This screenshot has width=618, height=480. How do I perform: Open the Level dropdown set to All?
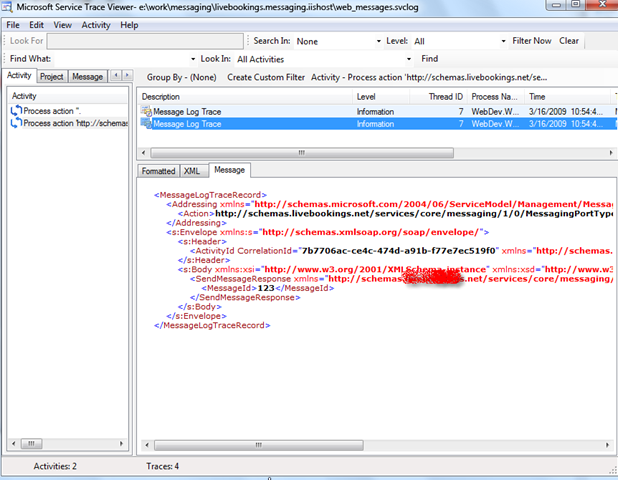502,41
